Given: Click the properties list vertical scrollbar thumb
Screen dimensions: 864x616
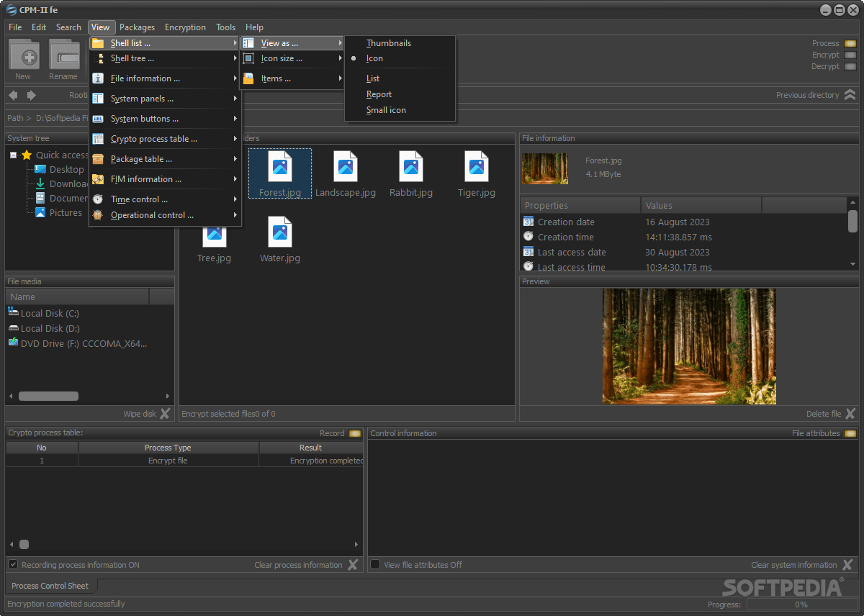Looking at the screenshot, I should [852, 222].
